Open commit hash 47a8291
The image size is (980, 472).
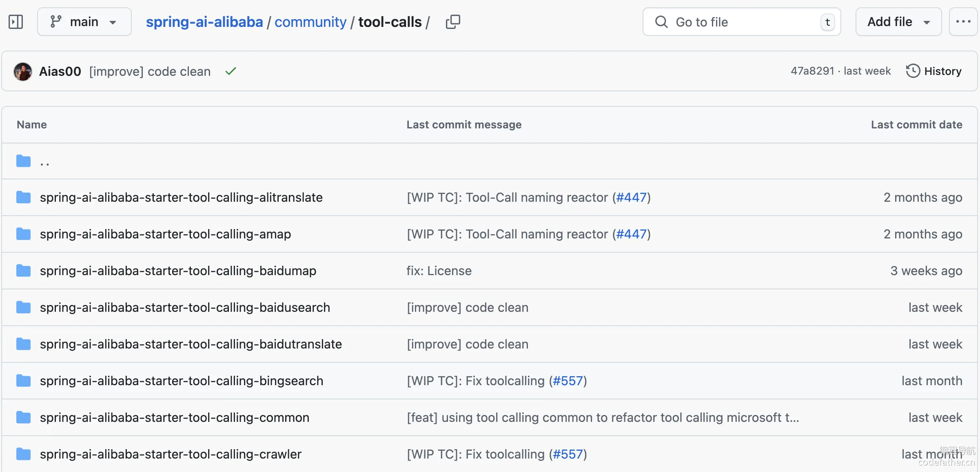pyautogui.click(x=812, y=71)
